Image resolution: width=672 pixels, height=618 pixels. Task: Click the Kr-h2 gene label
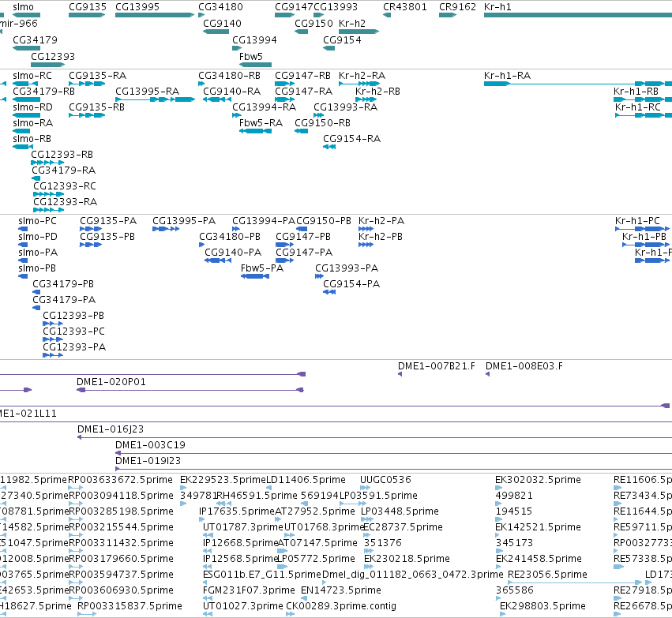(x=352, y=24)
